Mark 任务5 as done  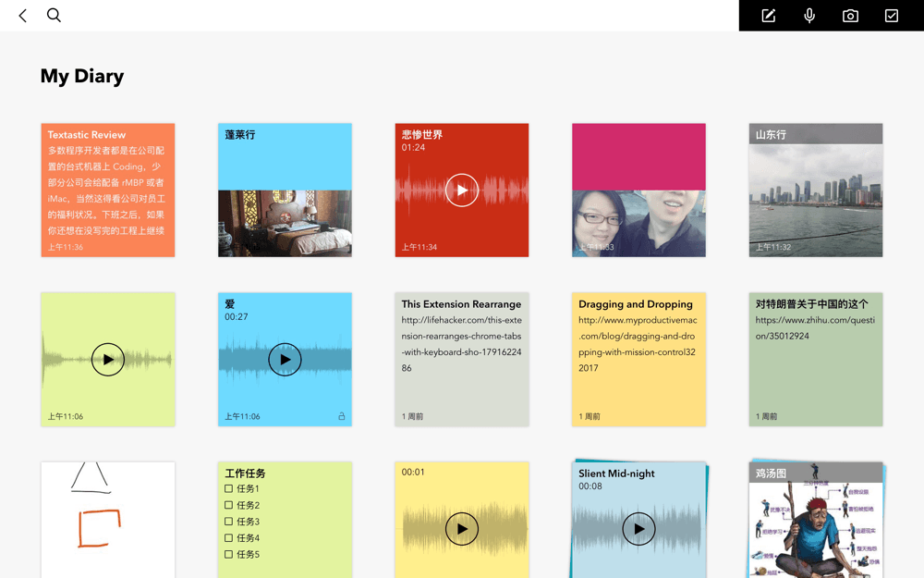pyautogui.click(x=229, y=555)
